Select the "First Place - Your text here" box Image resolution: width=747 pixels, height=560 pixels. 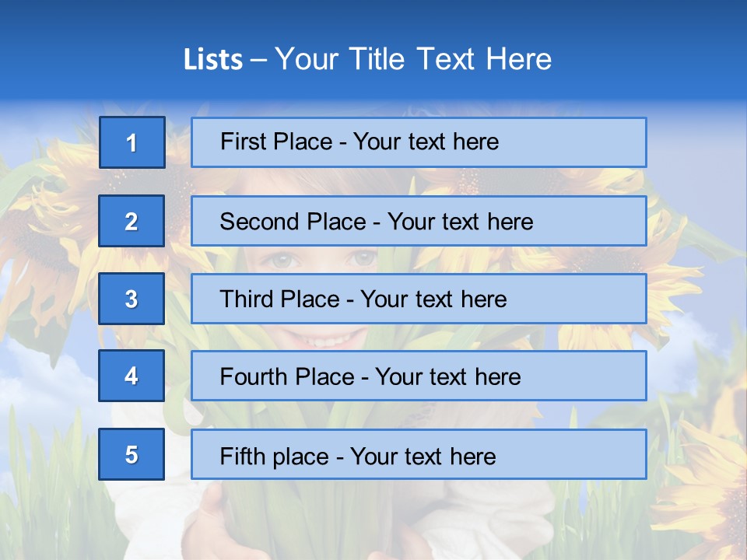pyautogui.click(x=419, y=142)
